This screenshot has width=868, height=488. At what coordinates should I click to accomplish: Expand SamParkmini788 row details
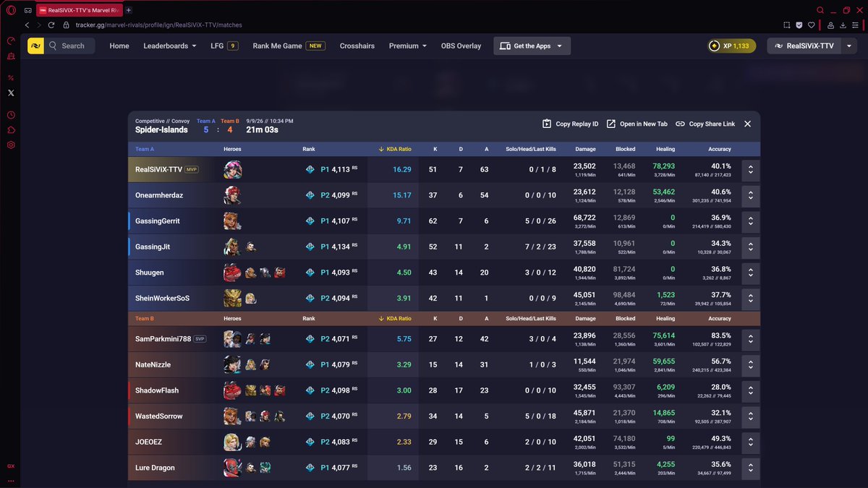pos(751,338)
